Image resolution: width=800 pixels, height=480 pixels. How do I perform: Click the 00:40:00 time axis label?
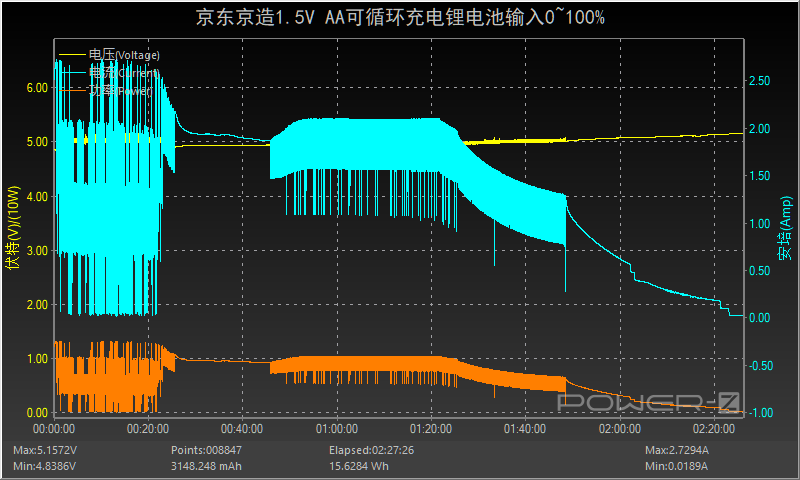tap(242, 429)
